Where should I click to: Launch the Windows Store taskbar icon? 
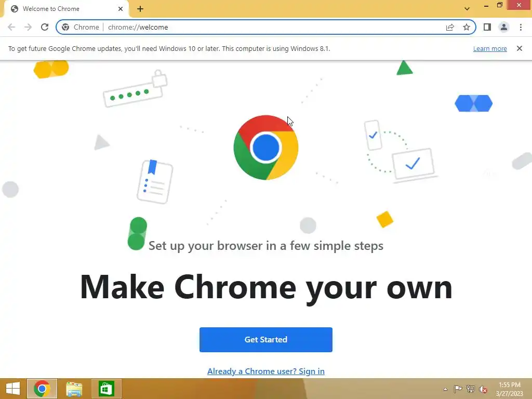[x=106, y=389]
